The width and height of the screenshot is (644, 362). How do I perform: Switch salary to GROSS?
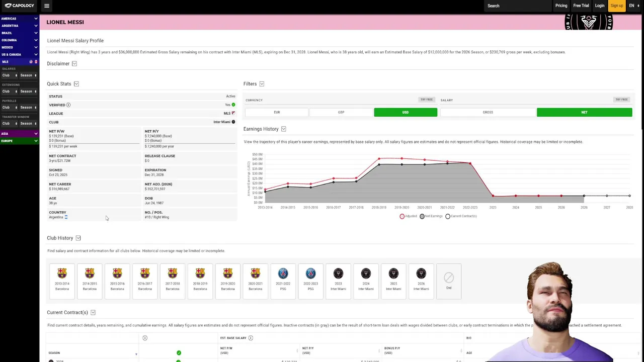488,112
